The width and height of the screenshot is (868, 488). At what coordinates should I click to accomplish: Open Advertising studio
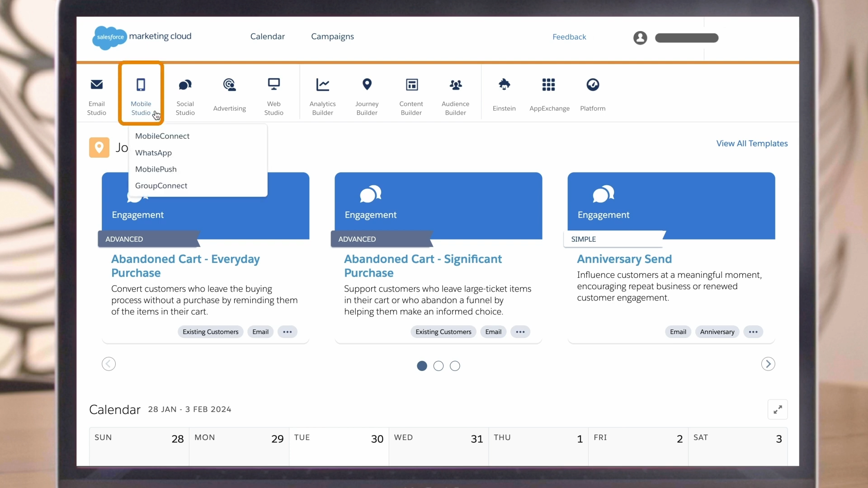[x=230, y=94]
